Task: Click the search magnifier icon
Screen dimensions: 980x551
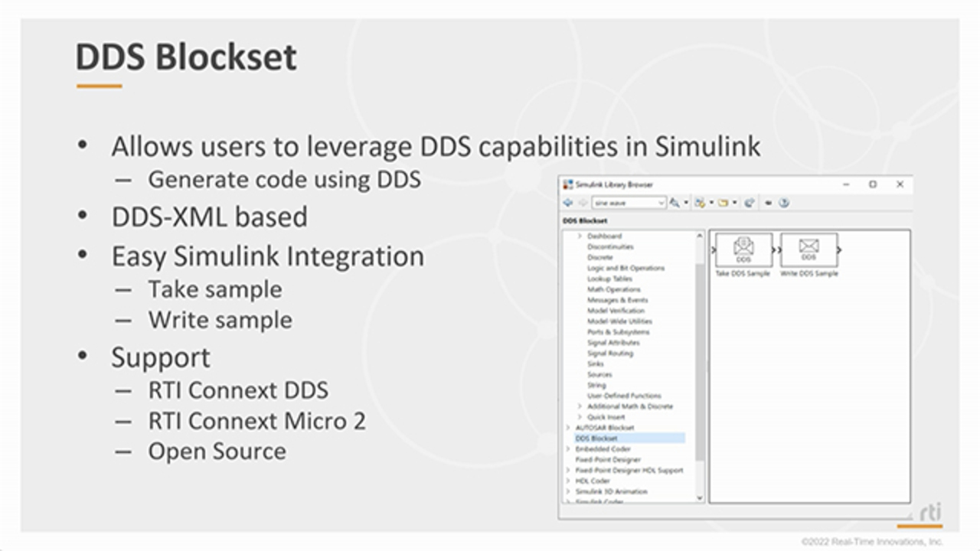Action: [674, 203]
